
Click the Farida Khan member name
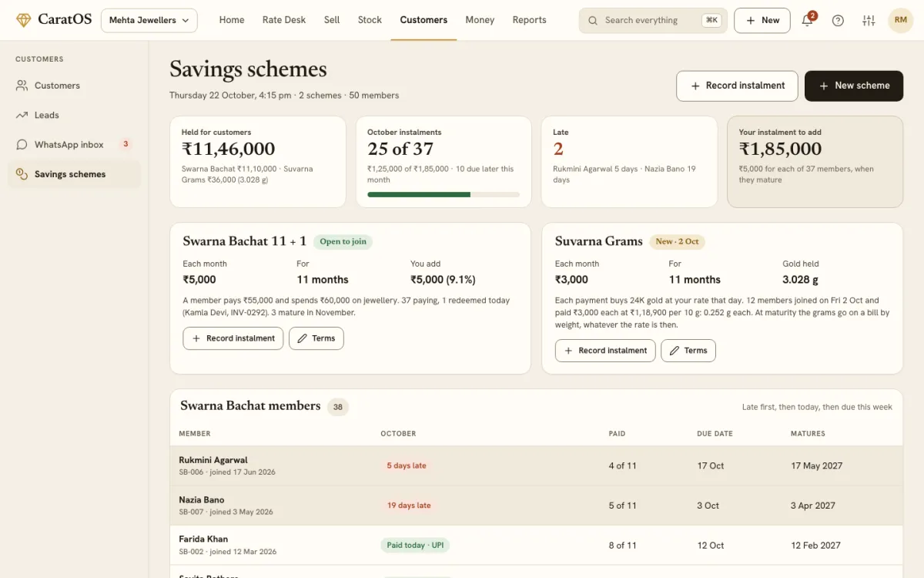click(203, 539)
